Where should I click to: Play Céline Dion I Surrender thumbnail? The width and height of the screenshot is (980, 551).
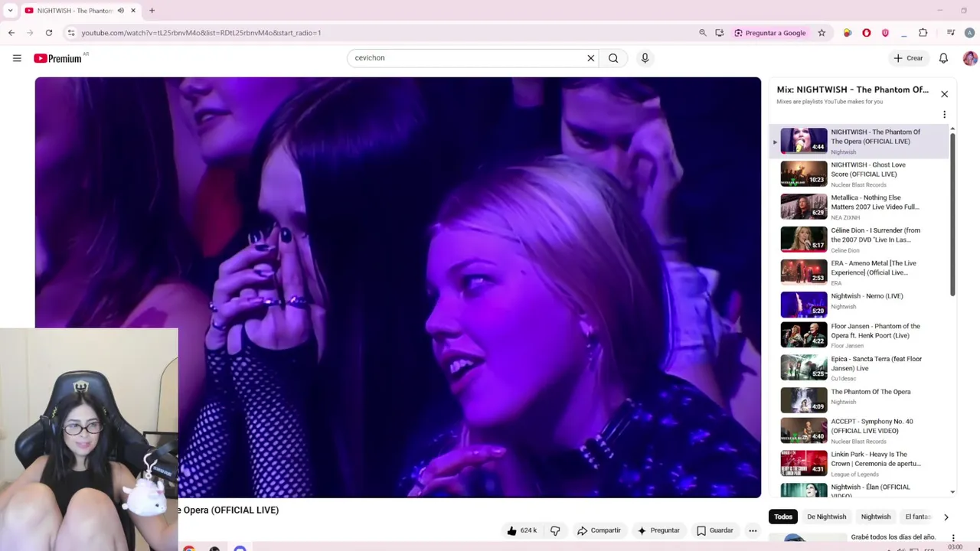(x=803, y=240)
